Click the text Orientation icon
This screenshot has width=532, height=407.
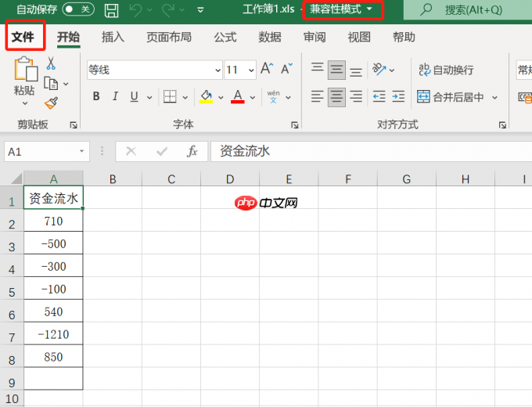[379, 69]
